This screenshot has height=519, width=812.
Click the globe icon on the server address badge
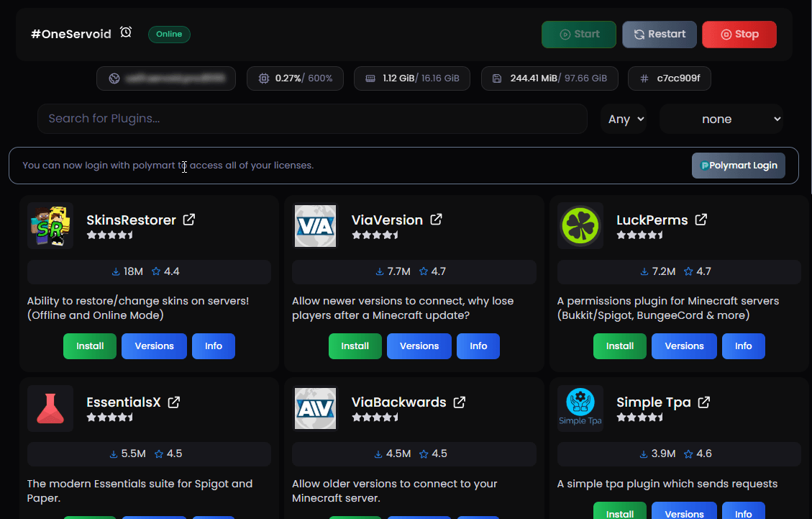tap(114, 78)
